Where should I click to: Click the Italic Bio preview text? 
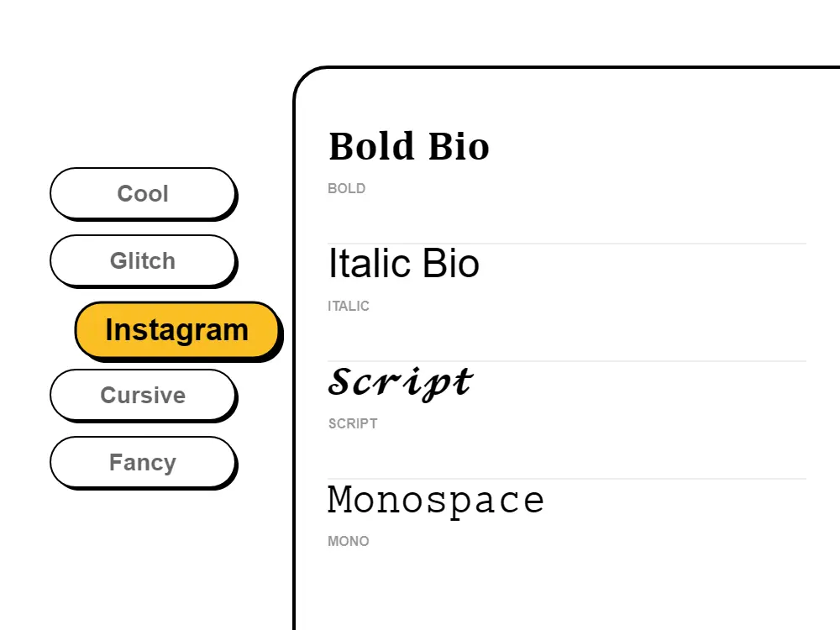pyautogui.click(x=403, y=263)
